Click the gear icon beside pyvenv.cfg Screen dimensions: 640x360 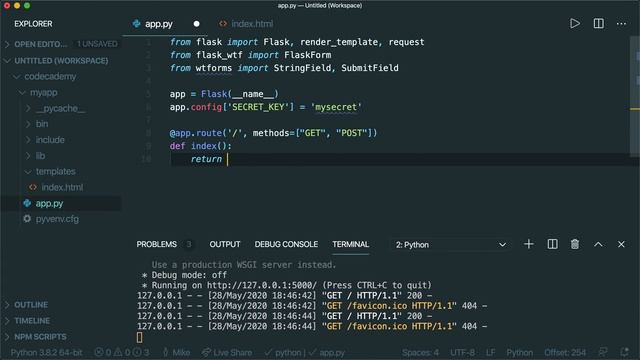click(x=27, y=219)
